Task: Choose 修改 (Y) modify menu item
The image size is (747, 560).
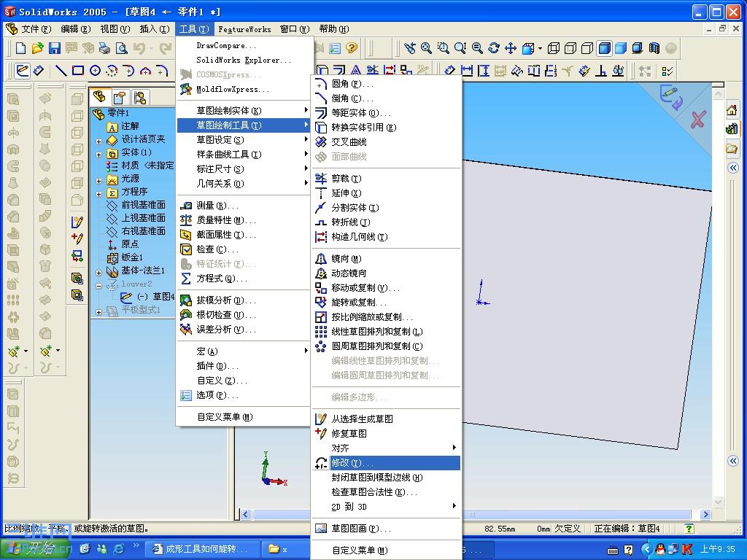Action: point(387,463)
